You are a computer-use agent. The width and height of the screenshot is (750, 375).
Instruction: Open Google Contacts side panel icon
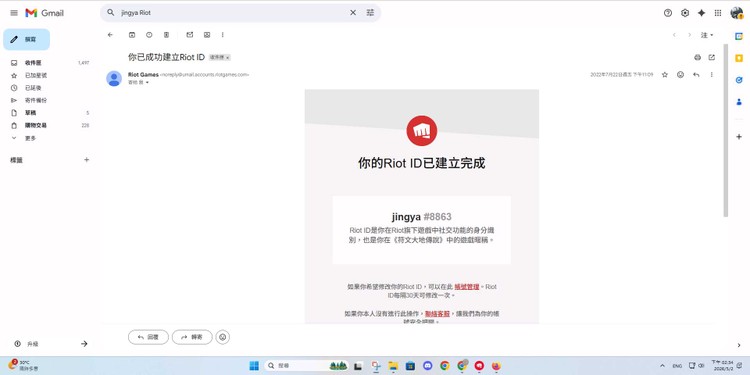coord(739,102)
